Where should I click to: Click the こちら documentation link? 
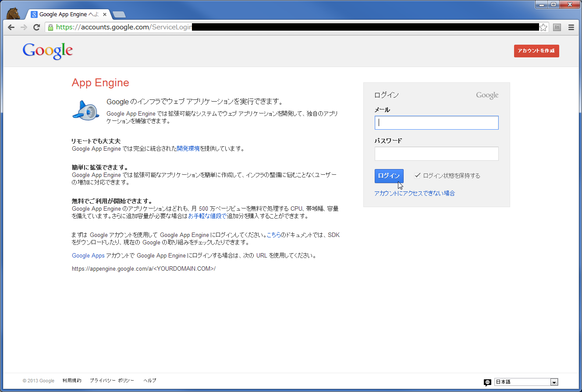click(x=273, y=235)
